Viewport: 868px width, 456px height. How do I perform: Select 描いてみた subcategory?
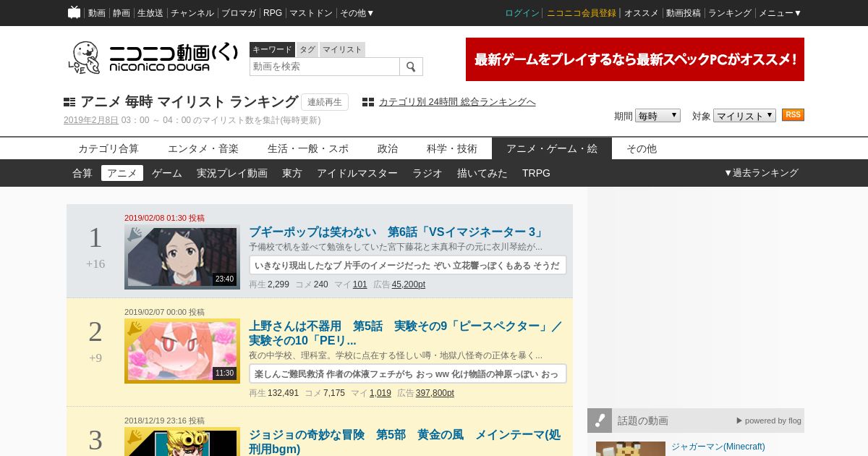[482, 173]
